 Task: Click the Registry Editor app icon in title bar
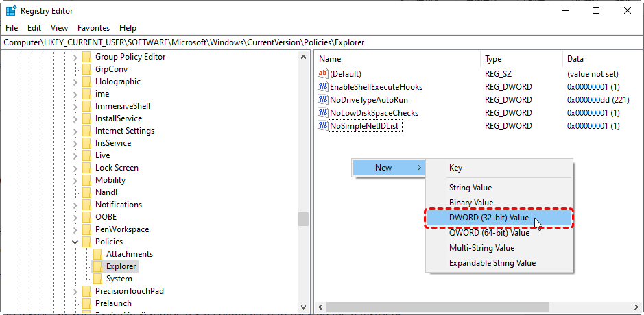pyautogui.click(x=10, y=11)
